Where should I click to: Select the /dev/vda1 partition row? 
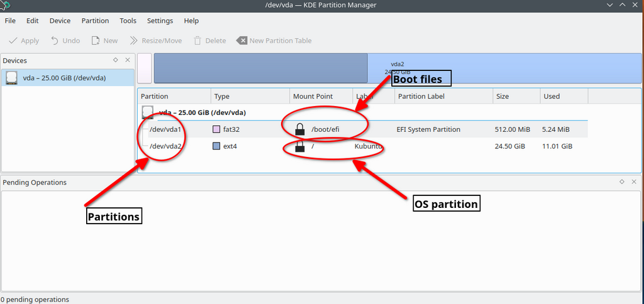[x=166, y=129]
